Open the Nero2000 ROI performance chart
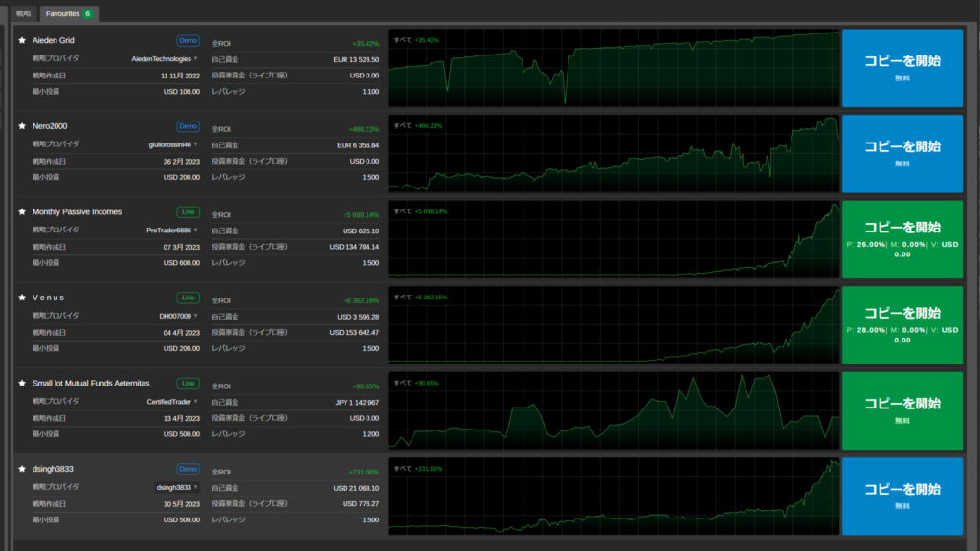The height and width of the screenshot is (551, 980). [613, 153]
